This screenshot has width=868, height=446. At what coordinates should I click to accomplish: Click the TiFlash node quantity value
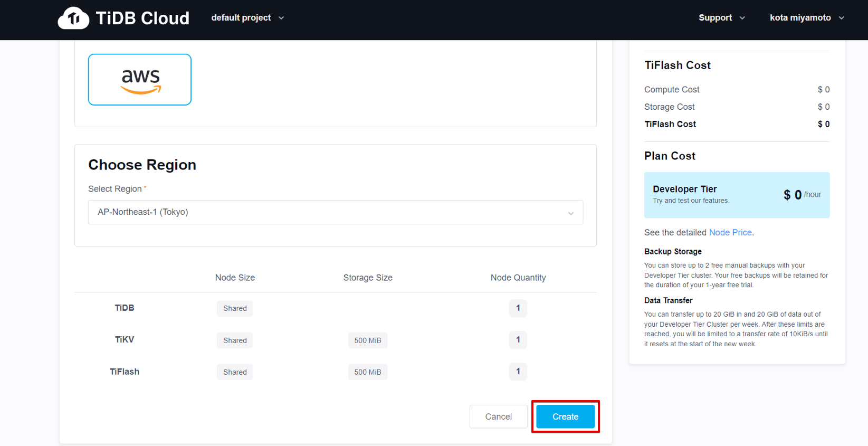point(518,372)
